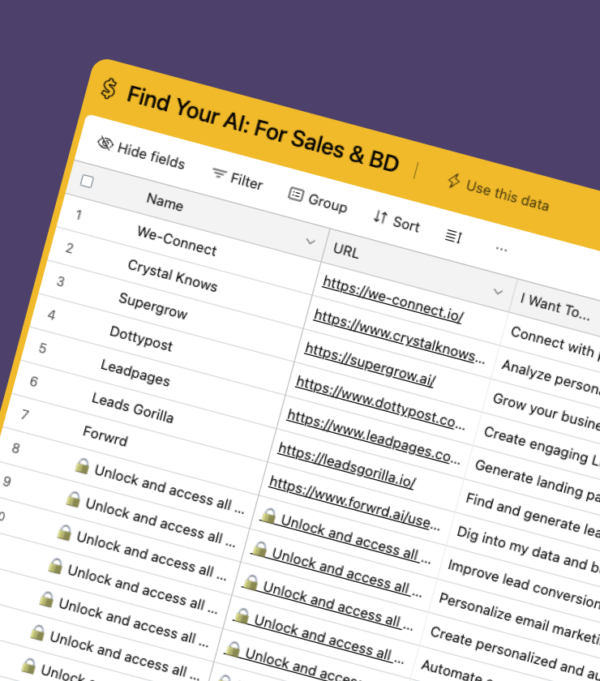Click the Find Your AI: For Sales & BD title
Viewport: 600px width, 681px height.
[263, 129]
